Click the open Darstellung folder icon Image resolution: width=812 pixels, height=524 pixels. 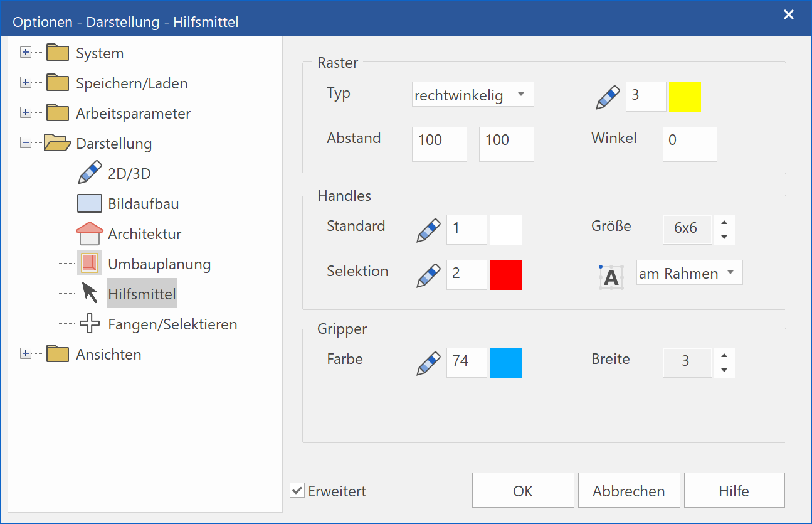(58, 143)
